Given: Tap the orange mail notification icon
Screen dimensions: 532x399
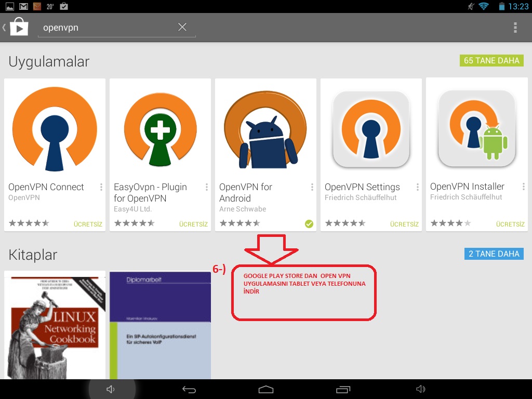Looking at the screenshot, I should click(x=37, y=6).
